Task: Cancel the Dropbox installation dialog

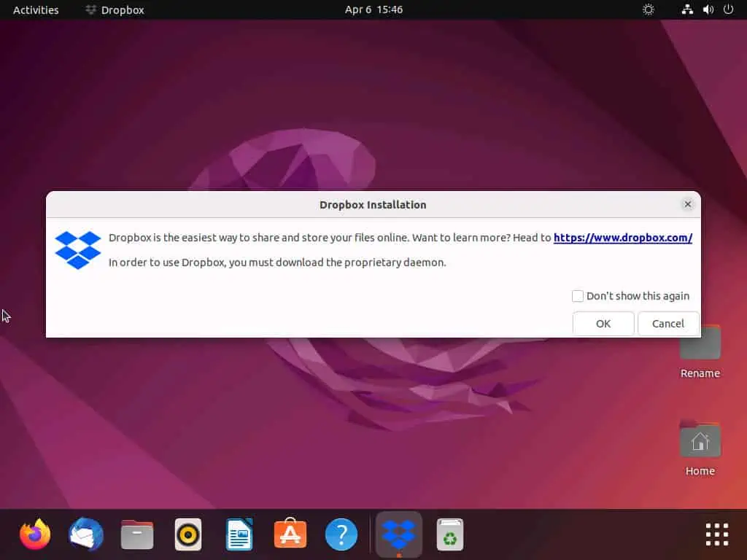Action: (x=667, y=324)
